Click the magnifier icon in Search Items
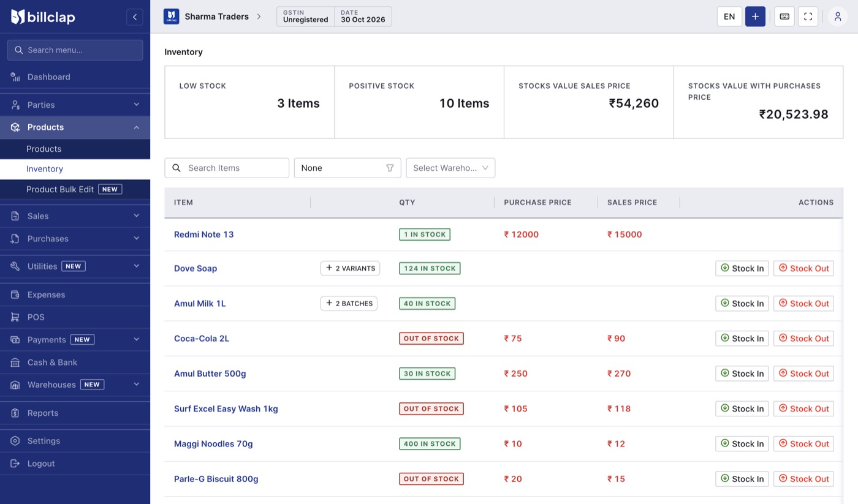Image resolution: width=858 pixels, height=504 pixels. (177, 168)
